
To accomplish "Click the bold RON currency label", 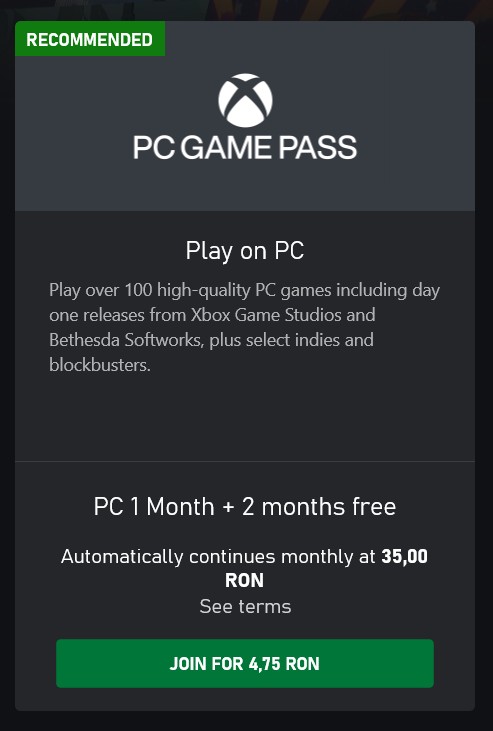I will click(x=244, y=580).
